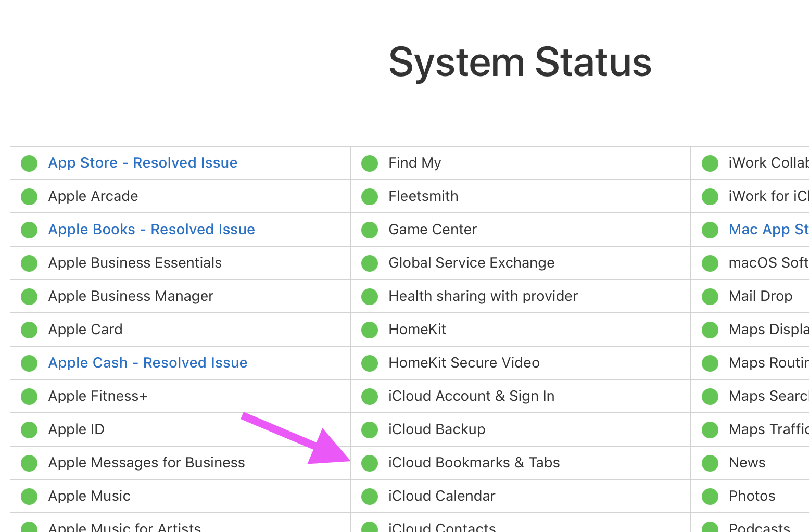Click green status dot beside iCloud Calendar
Screen dimensions: 809x532
coord(370,497)
